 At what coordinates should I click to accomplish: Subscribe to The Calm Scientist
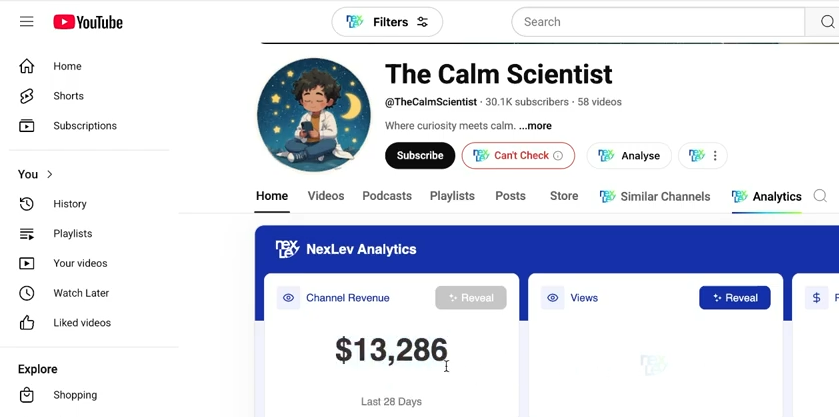pyautogui.click(x=420, y=156)
